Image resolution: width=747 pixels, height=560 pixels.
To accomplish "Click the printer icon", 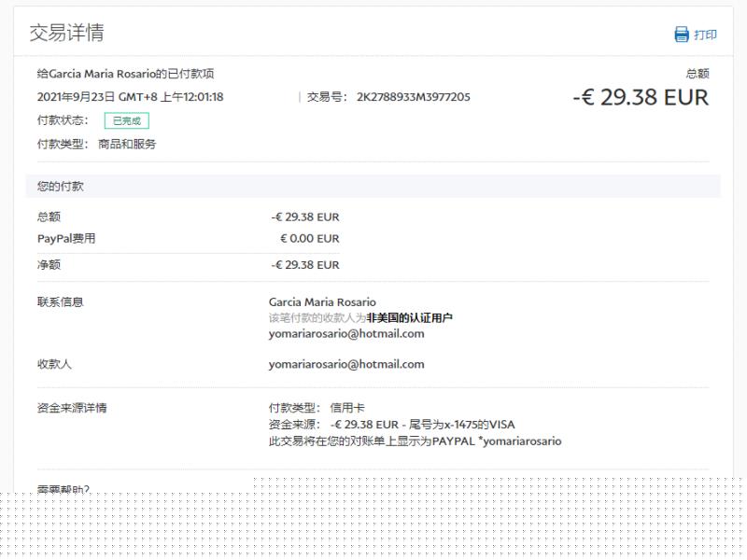I will tap(682, 35).
